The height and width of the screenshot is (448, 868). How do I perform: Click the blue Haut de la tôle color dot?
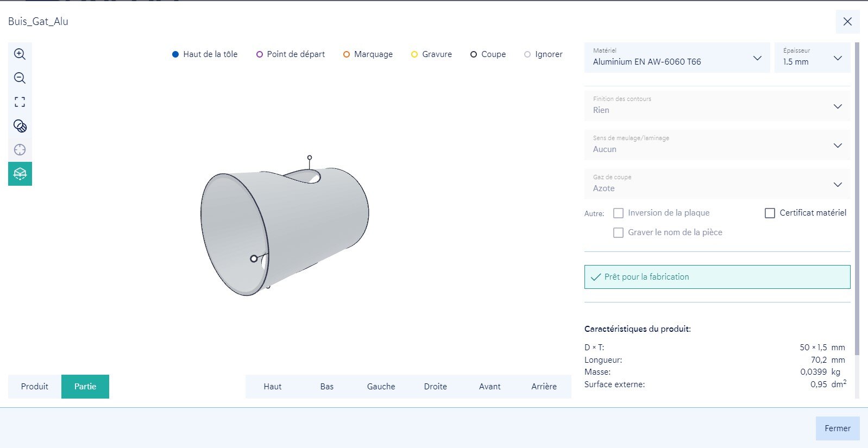(175, 54)
